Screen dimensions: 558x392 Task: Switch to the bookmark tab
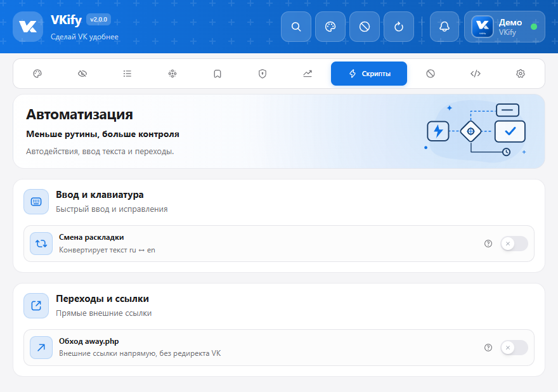[x=217, y=74]
